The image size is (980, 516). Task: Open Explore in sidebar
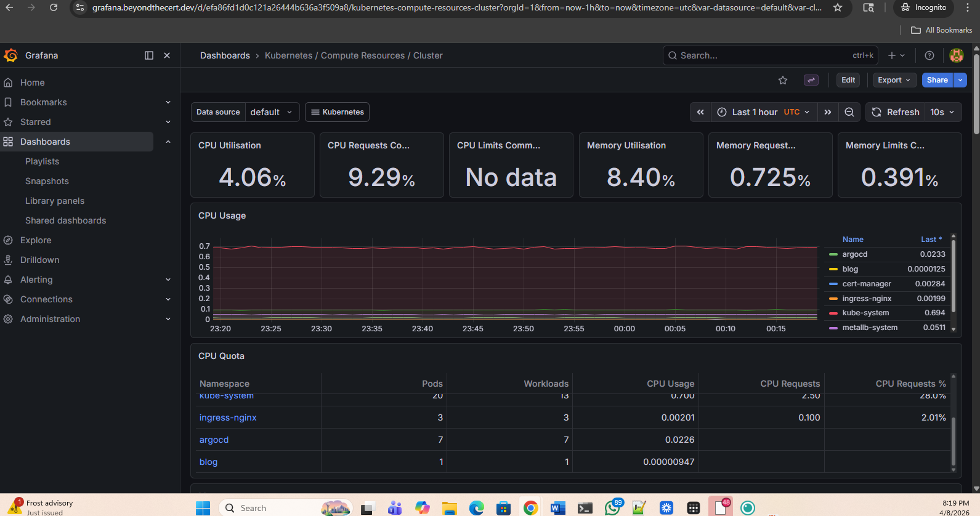point(36,240)
